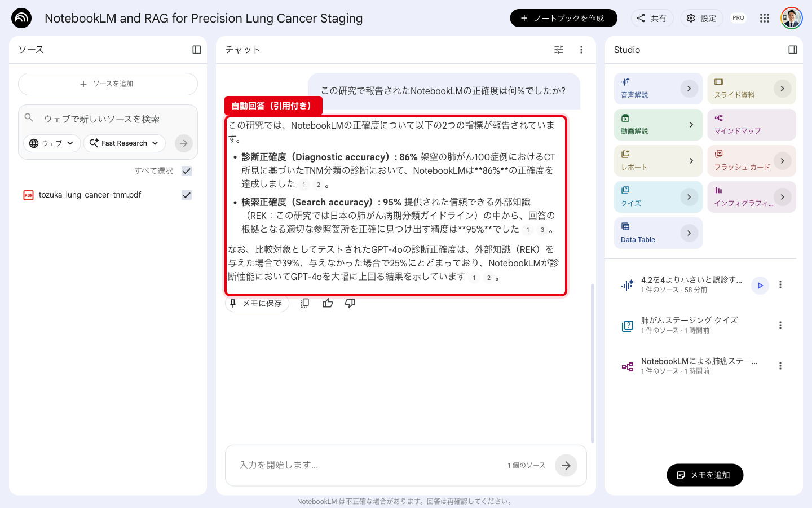Open citation 2 in the GPT-4o comparison paragraph
The height and width of the screenshot is (508, 812).
[489, 278]
